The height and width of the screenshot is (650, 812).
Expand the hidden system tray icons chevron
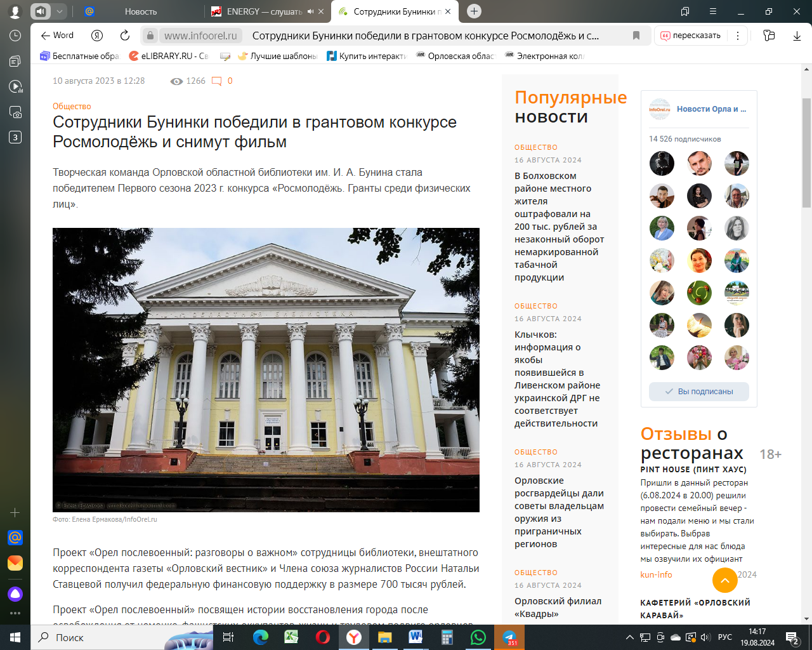click(629, 637)
